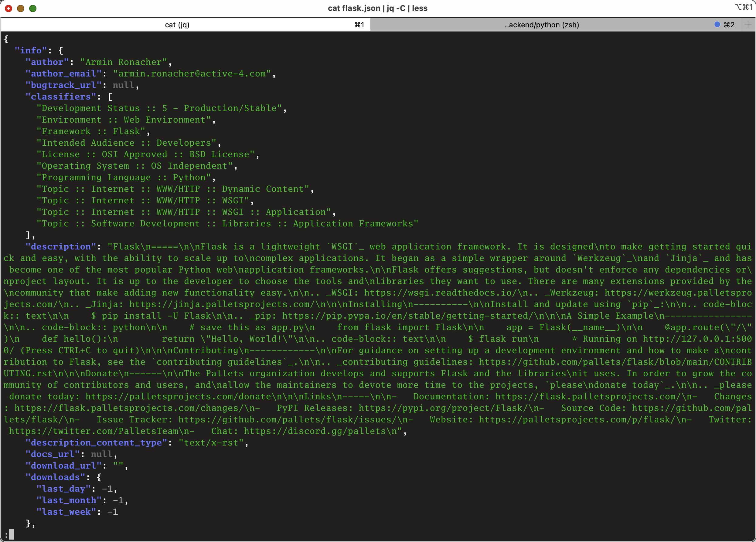Click the "last_month" key
This screenshot has width=756, height=542.
click(x=69, y=500)
